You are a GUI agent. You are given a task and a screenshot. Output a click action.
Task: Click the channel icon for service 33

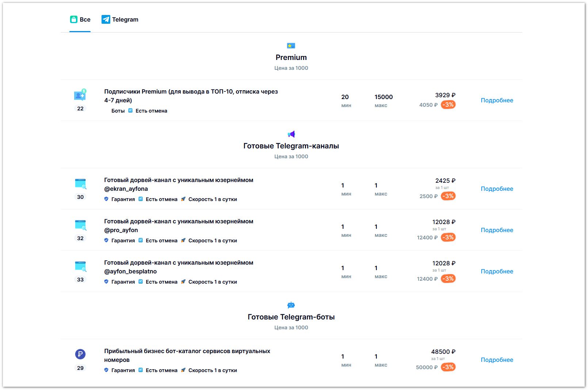80,266
